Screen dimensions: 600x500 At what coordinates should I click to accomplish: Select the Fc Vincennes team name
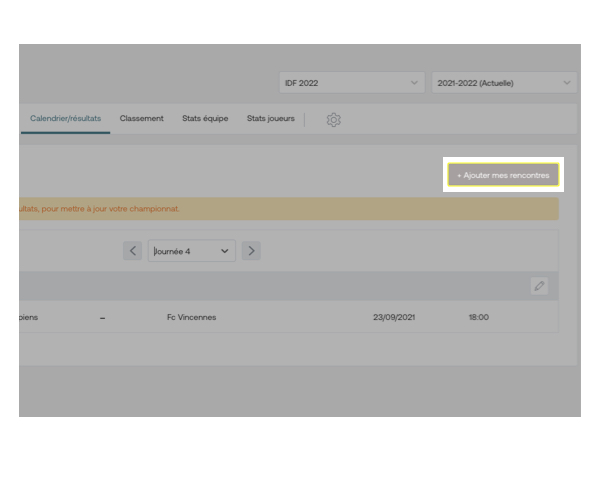coord(191,317)
